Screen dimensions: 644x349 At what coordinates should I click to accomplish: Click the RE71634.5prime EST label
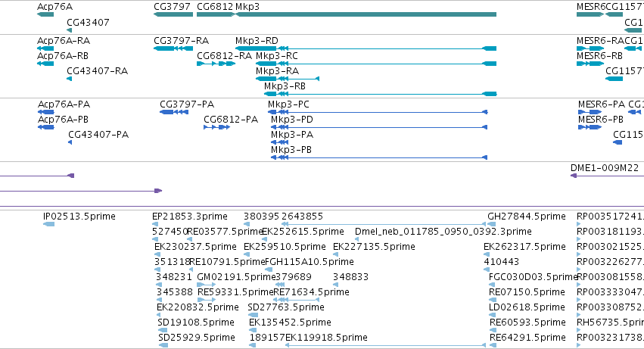tap(311, 292)
